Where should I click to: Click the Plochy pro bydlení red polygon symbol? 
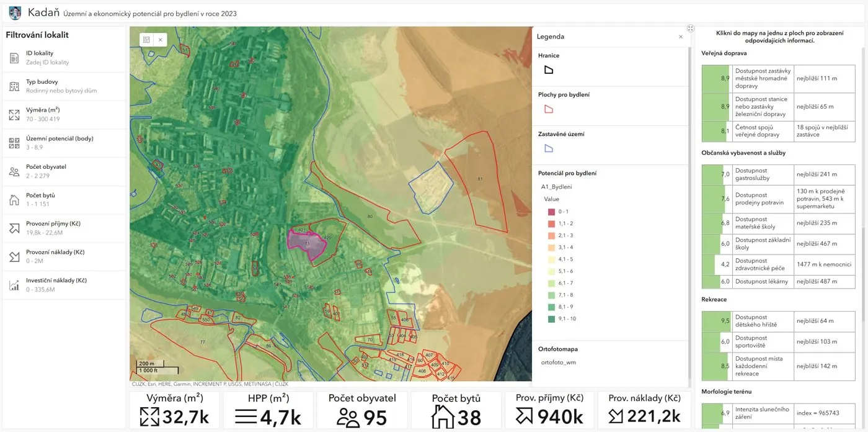[x=549, y=109]
